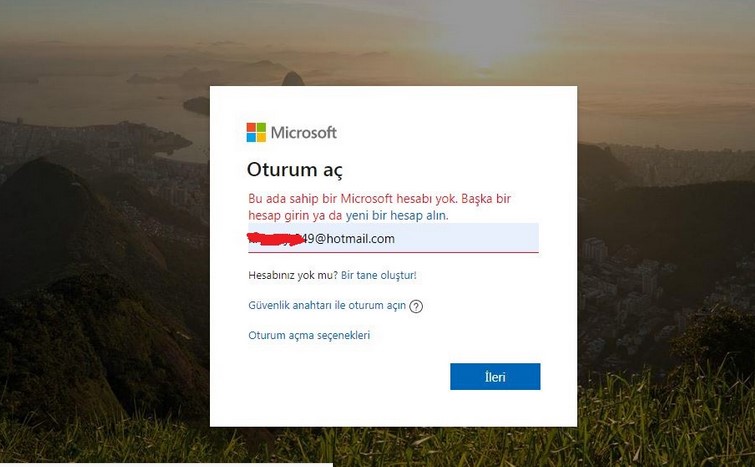Click the green square of Microsoft logo

click(261, 128)
